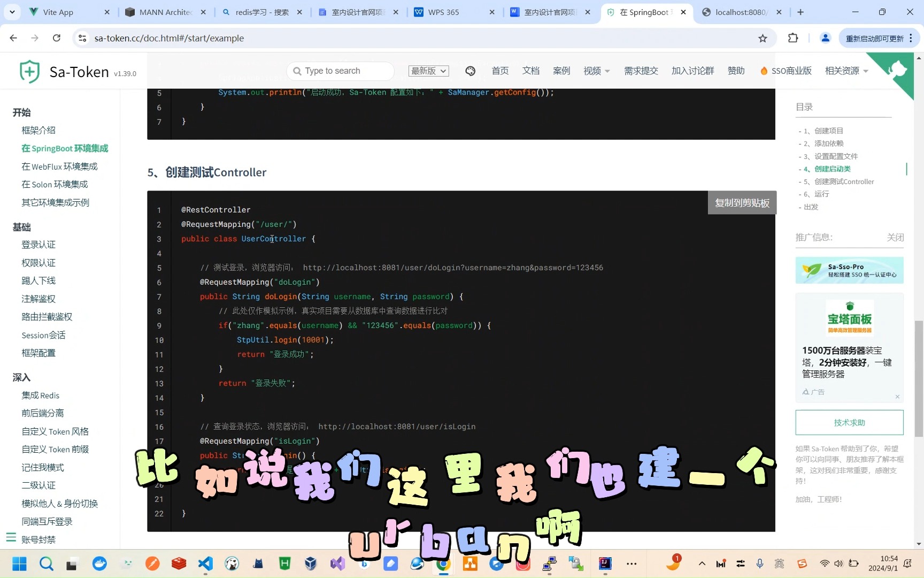Open Google Chrome from the taskbar
Viewport: 924px width, 578px height.
pos(443,564)
